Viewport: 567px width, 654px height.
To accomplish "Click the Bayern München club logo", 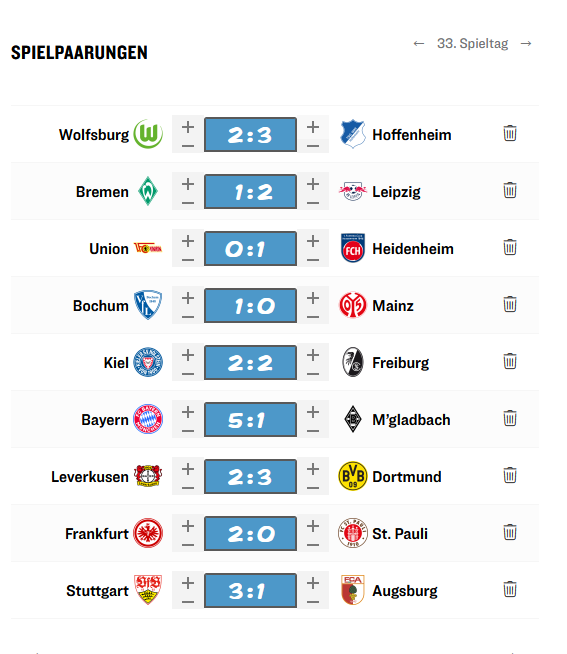I will pos(148,419).
